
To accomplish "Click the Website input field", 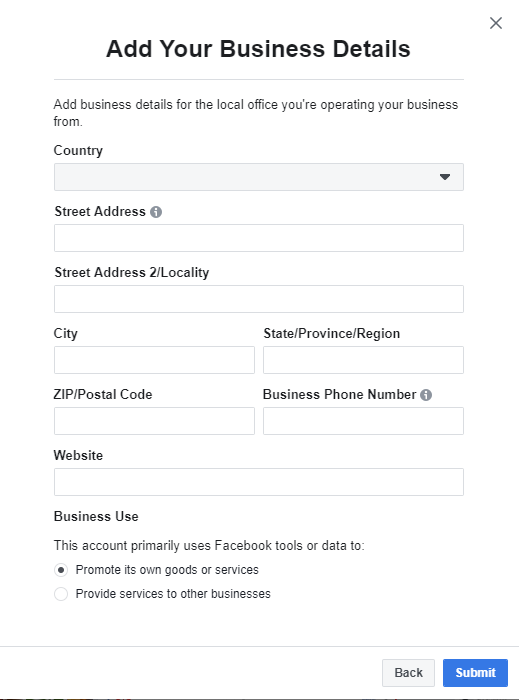I will point(259,482).
